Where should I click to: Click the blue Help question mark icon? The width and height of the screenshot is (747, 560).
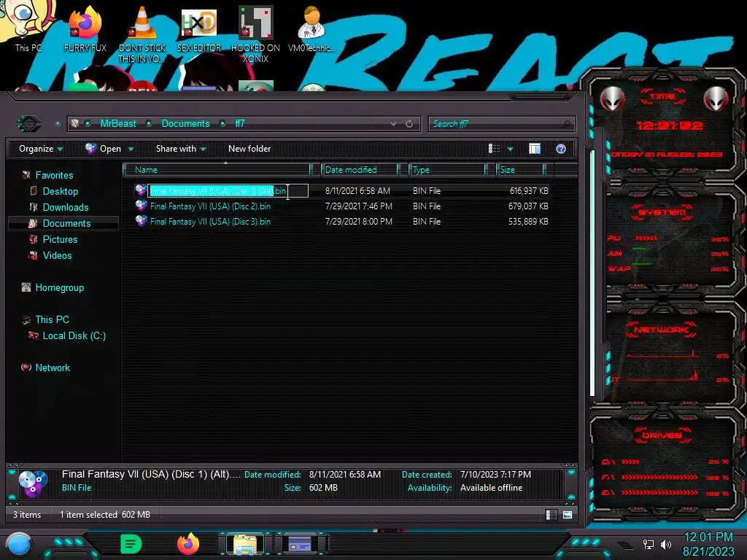[x=561, y=149]
